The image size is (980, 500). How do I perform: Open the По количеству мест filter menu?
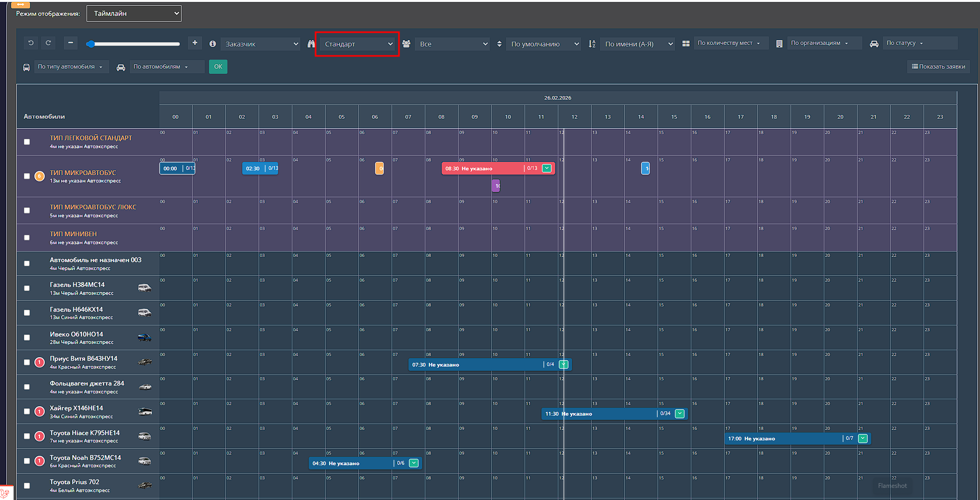click(x=728, y=43)
